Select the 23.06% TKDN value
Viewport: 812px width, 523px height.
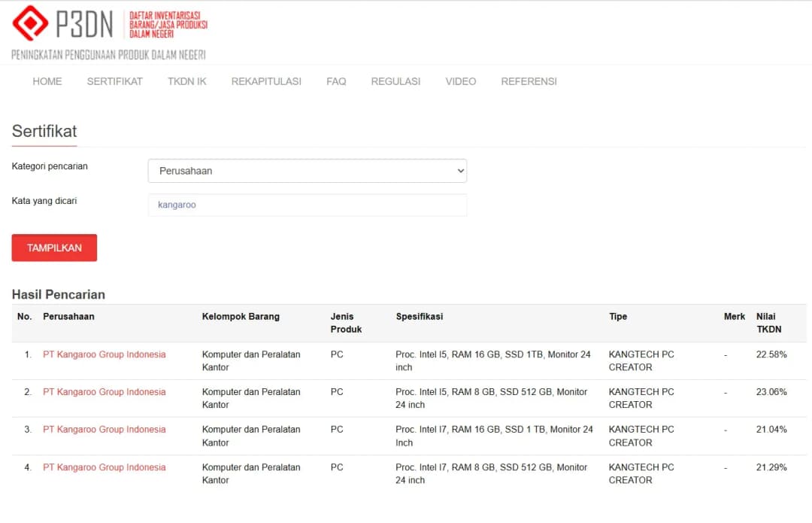[x=771, y=392]
